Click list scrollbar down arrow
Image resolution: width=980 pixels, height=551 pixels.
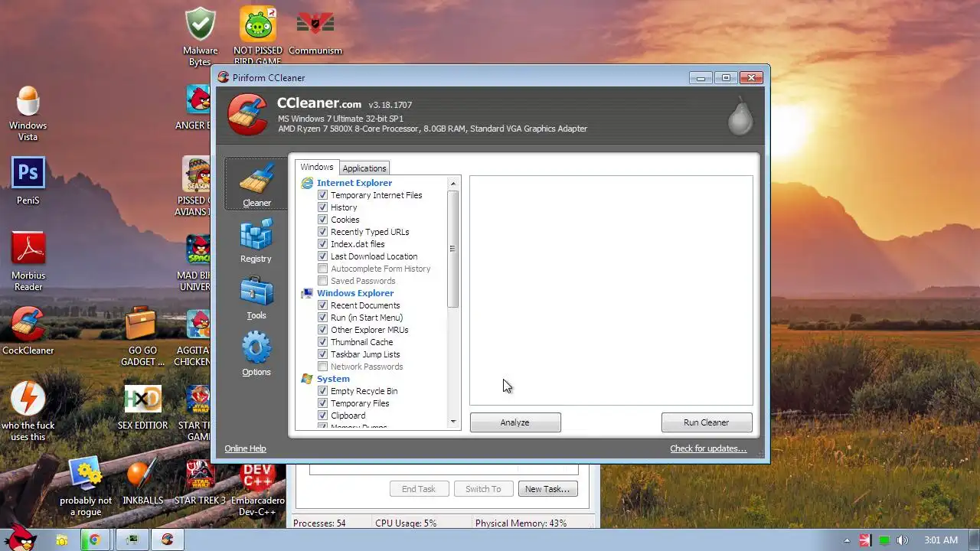coord(453,422)
